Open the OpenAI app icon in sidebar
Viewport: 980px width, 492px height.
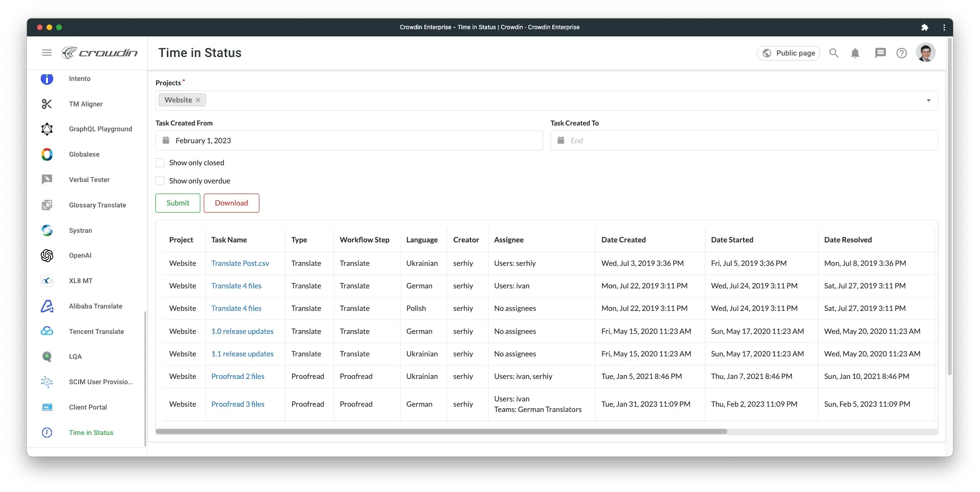pyautogui.click(x=47, y=255)
